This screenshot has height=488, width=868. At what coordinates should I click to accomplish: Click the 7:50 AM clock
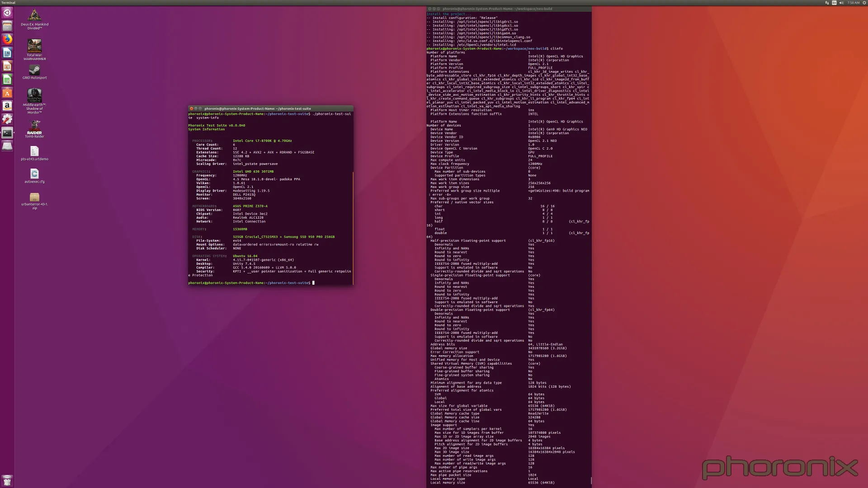click(x=854, y=3)
